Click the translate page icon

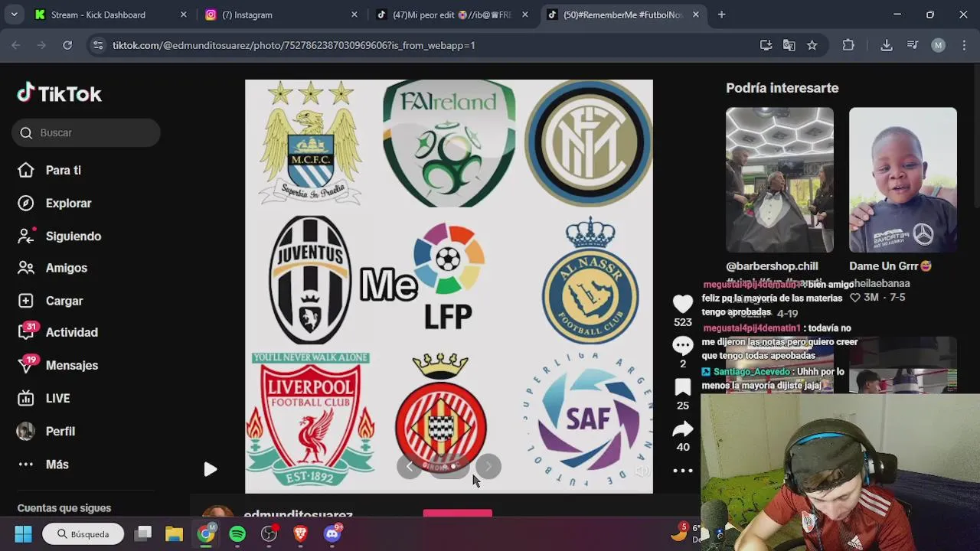click(x=789, y=45)
